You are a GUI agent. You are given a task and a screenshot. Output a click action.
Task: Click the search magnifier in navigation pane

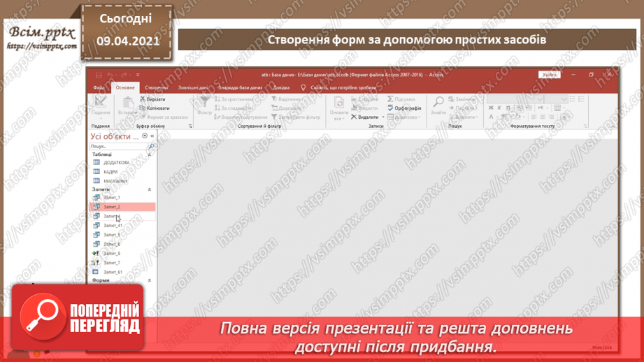pyautogui.click(x=151, y=147)
